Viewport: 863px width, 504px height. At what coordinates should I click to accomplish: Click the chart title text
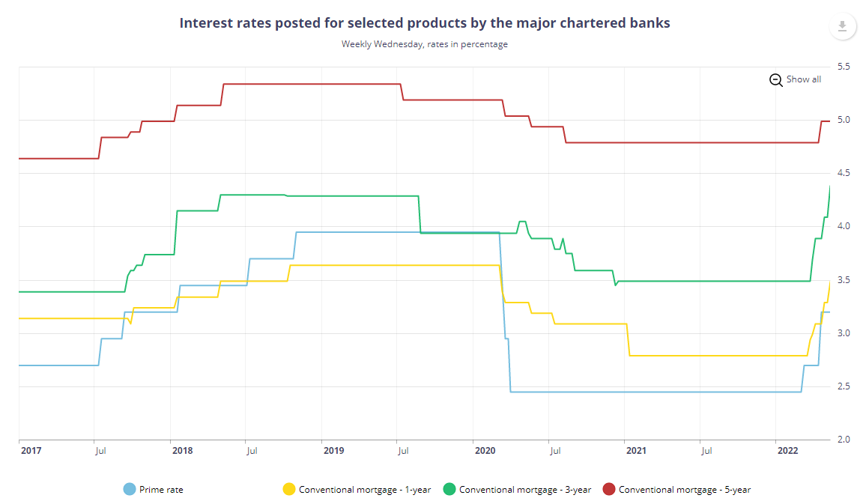[425, 23]
